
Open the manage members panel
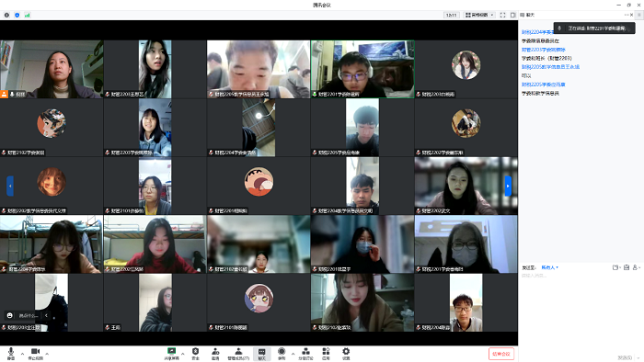pos(238,354)
